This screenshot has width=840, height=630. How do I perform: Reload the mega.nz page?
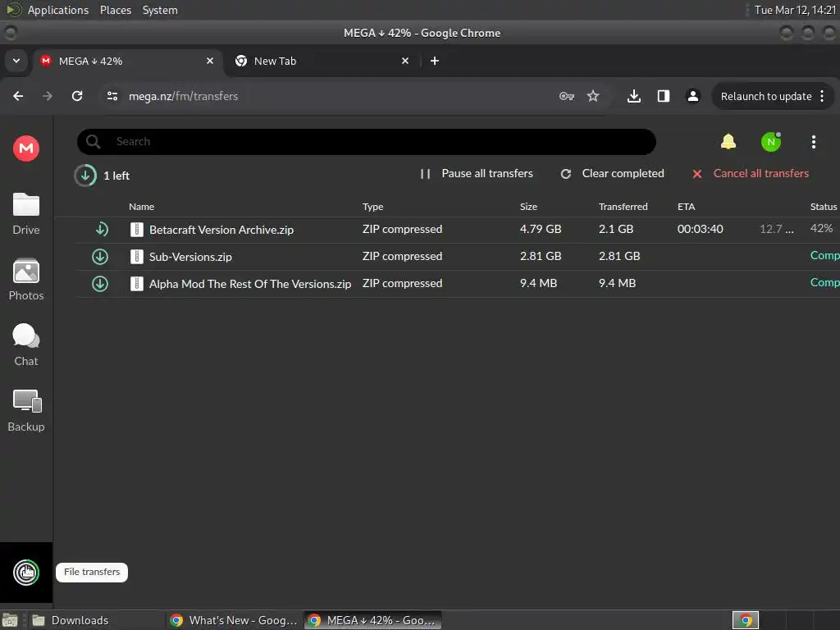click(77, 96)
